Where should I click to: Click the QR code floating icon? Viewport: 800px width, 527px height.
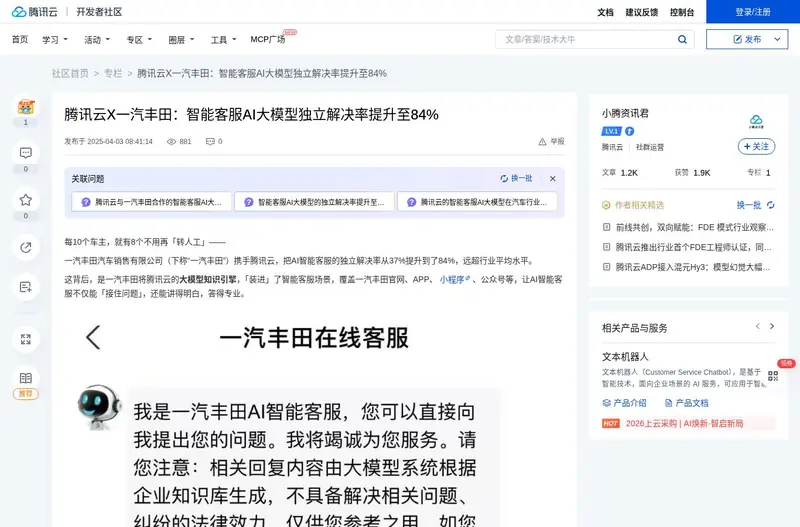(x=773, y=377)
